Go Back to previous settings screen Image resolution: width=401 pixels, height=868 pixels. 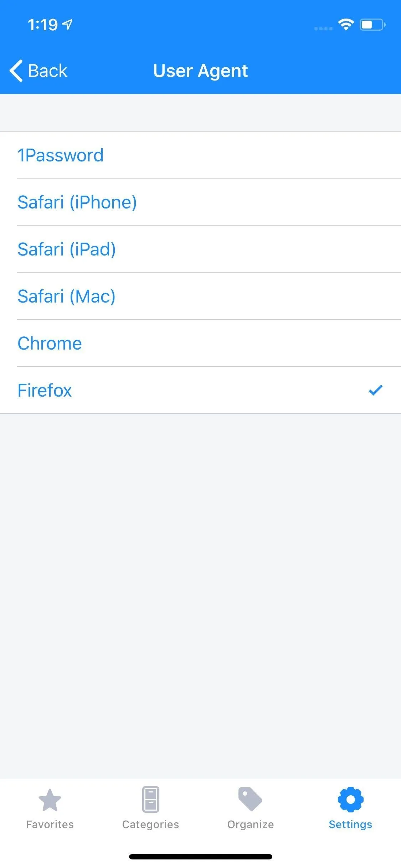pos(38,71)
